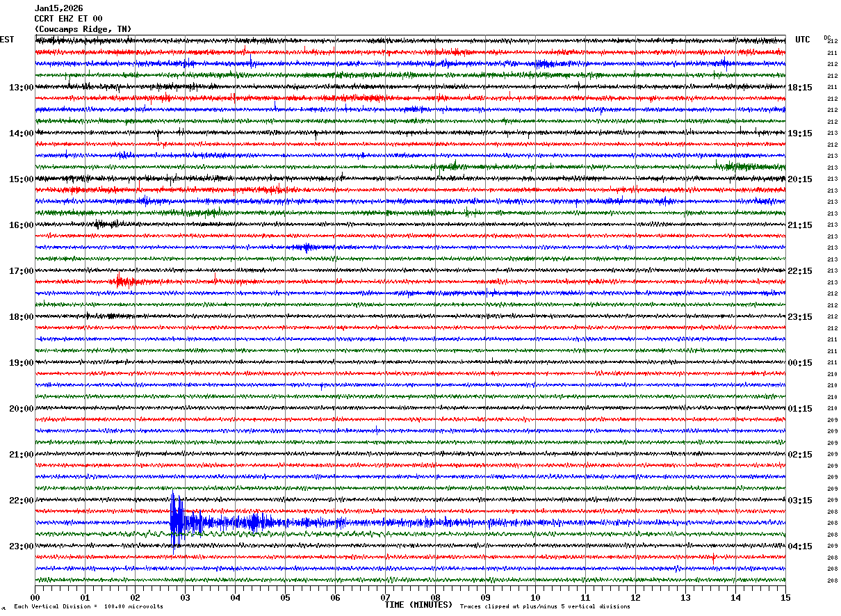Click the '22:15' UTC time label

(800, 271)
